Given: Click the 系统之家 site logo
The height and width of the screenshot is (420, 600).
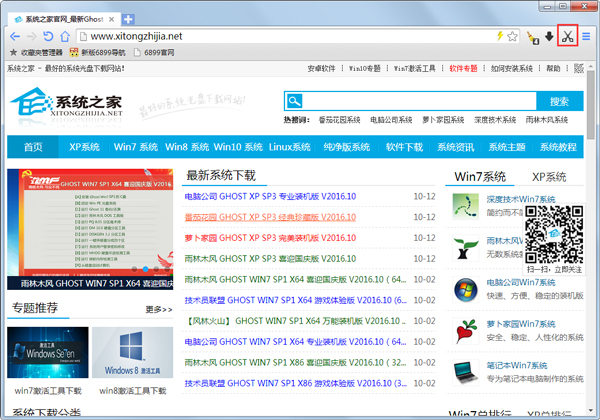Looking at the screenshot, I should click(66, 103).
